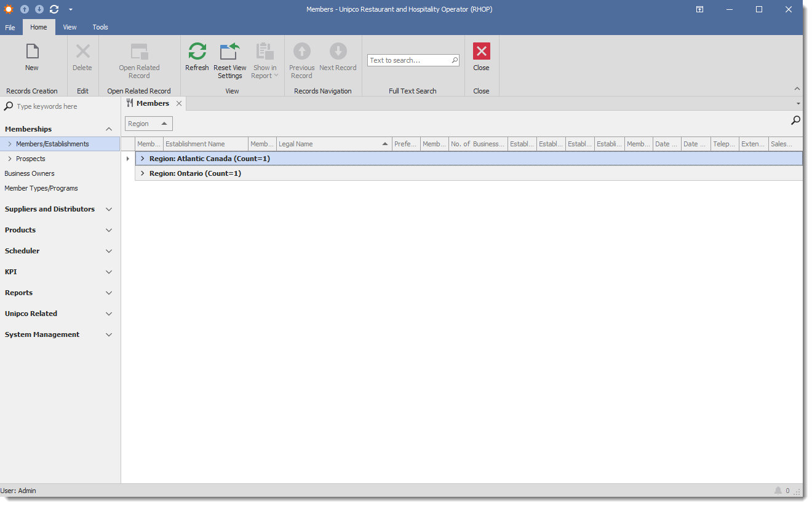The width and height of the screenshot is (812, 506).
Task: Close the Members document tab
Action: point(179,103)
